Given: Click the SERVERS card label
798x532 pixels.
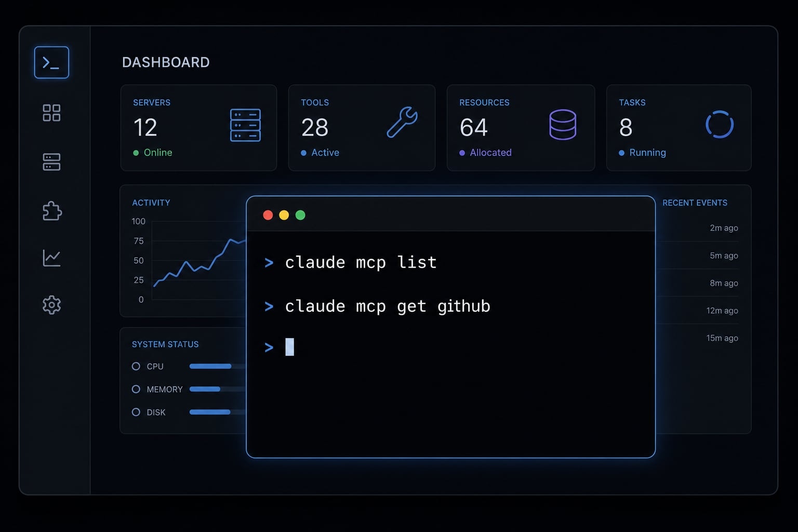Looking at the screenshot, I should pos(152,102).
